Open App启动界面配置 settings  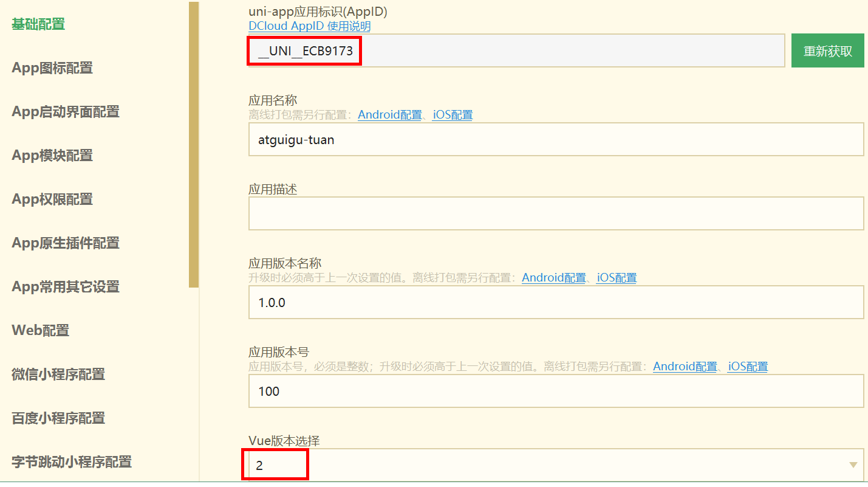click(66, 112)
